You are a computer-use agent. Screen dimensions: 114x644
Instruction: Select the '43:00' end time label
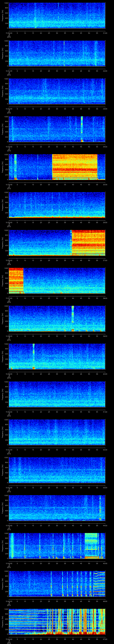[105, 488]
